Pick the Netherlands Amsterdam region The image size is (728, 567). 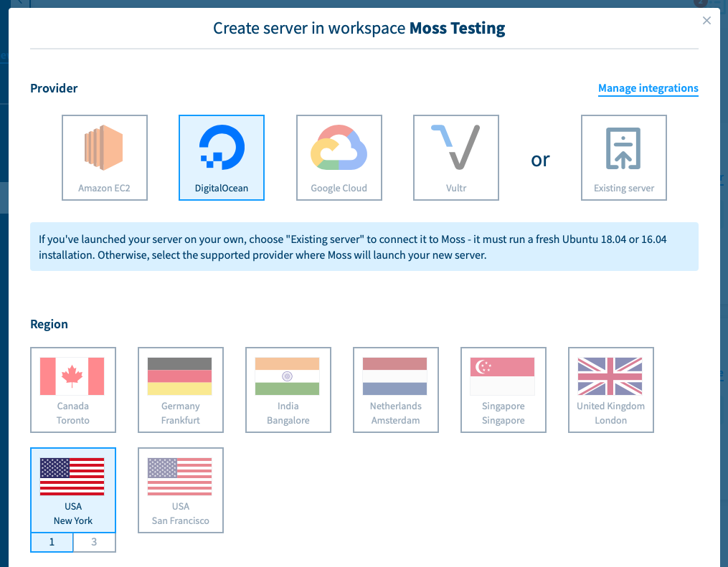coord(396,390)
